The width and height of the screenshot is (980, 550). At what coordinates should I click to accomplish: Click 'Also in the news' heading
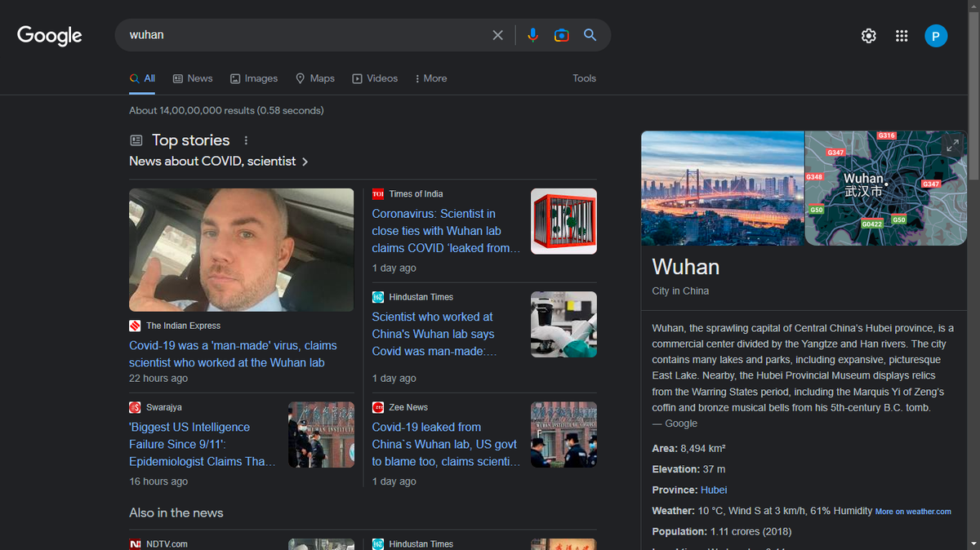(176, 513)
